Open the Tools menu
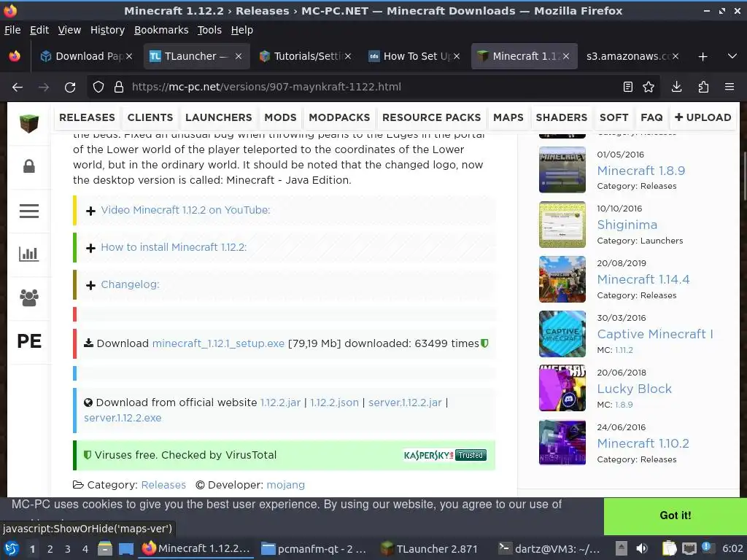This screenshot has width=747, height=560. coord(209,30)
